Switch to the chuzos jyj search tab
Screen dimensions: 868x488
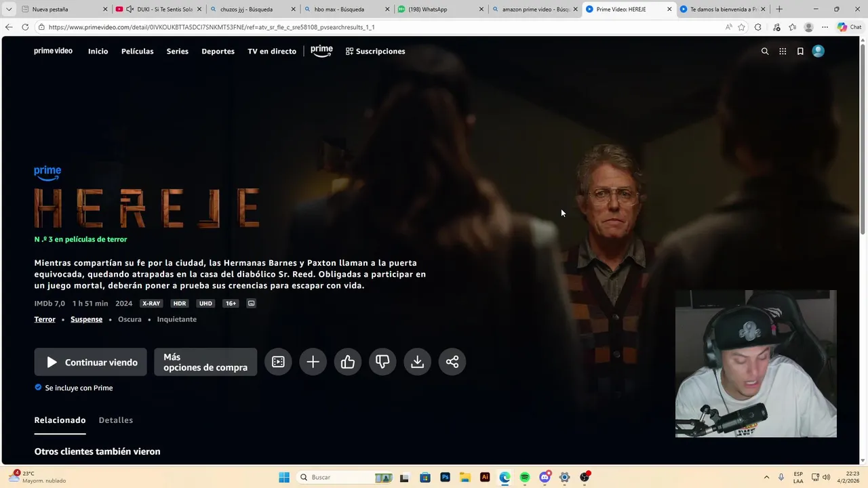[252, 9]
